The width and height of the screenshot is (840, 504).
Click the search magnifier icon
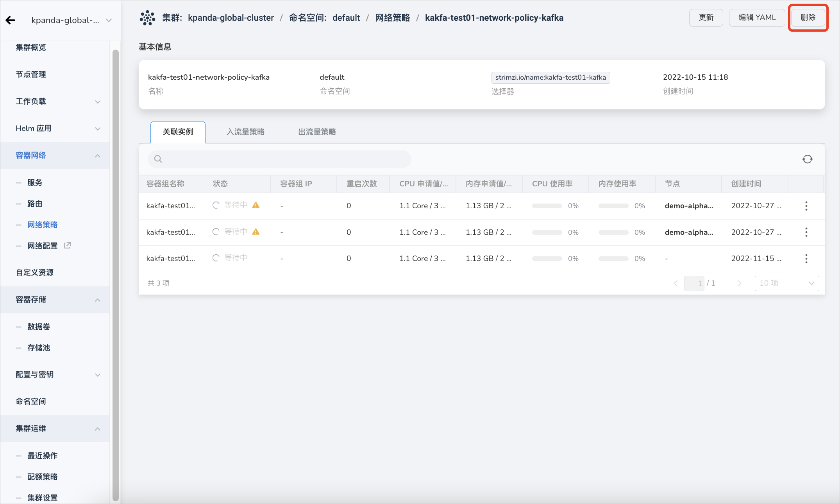(x=158, y=159)
